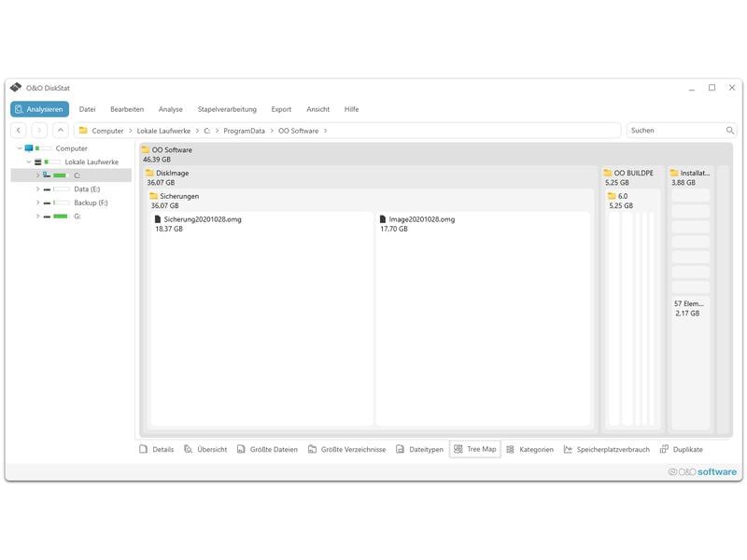This screenshot has width=747, height=560.
Task: Open the Export menu
Action: click(281, 109)
